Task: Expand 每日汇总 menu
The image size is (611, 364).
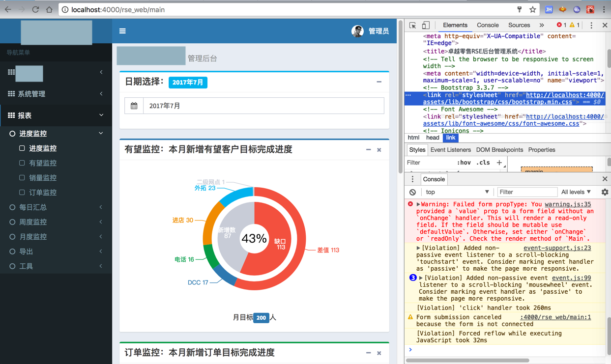Action: click(x=56, y=207)
